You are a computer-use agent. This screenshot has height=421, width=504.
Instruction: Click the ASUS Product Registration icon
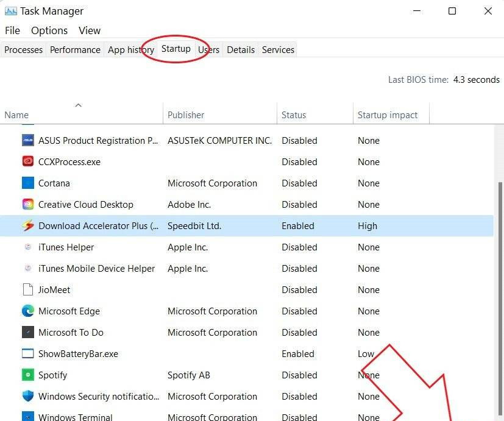[x=28, y=140]
